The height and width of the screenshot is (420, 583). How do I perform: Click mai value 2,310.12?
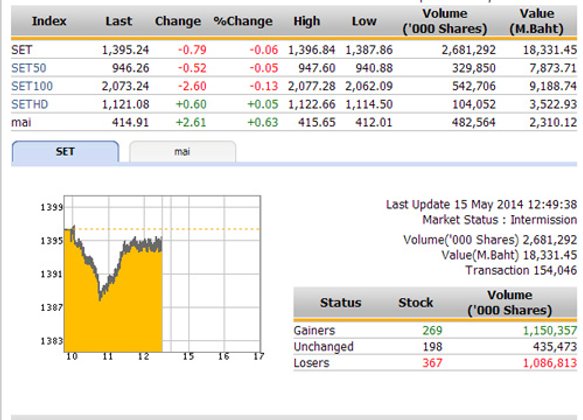pyautogui.click(x=553, y=122)
